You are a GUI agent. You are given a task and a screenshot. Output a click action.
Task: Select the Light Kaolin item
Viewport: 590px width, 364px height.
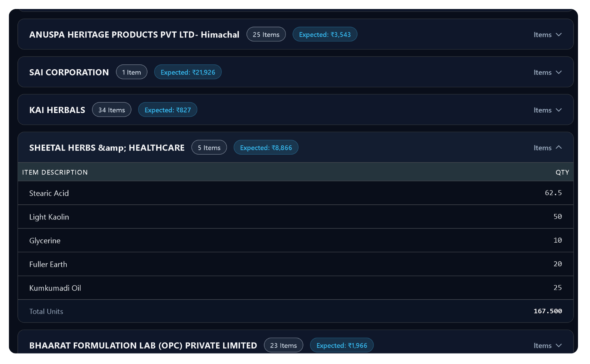click(x=49, y=217)
